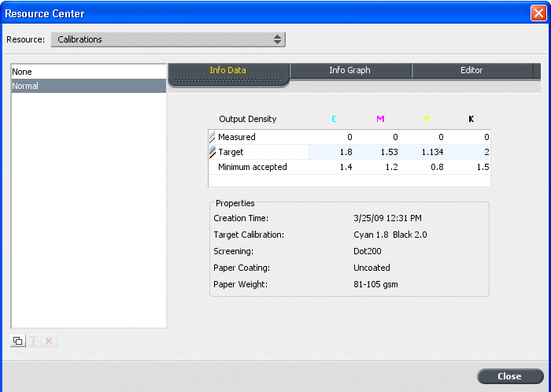Click the Target row color icon
The height and width of the screenshot is (392, 551).
[x=213, y=152]
